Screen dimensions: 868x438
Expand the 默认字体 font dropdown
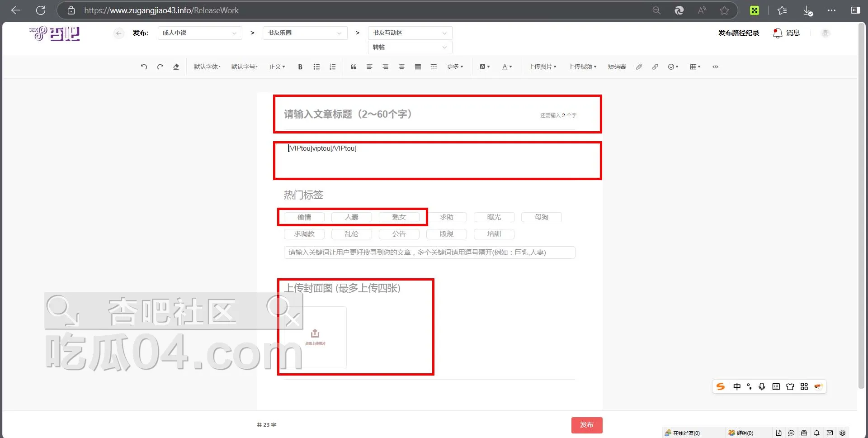[207, 67]
